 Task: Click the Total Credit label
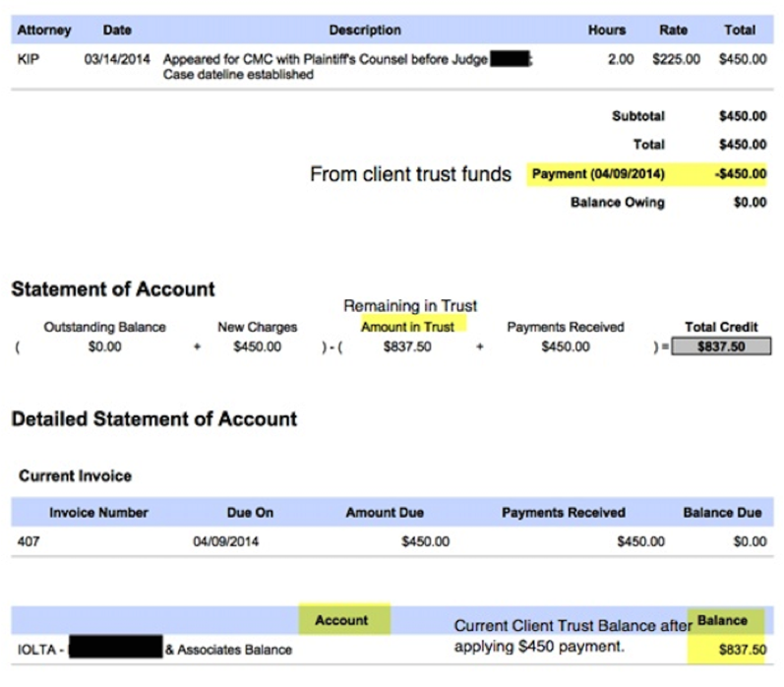pos(721,327)
